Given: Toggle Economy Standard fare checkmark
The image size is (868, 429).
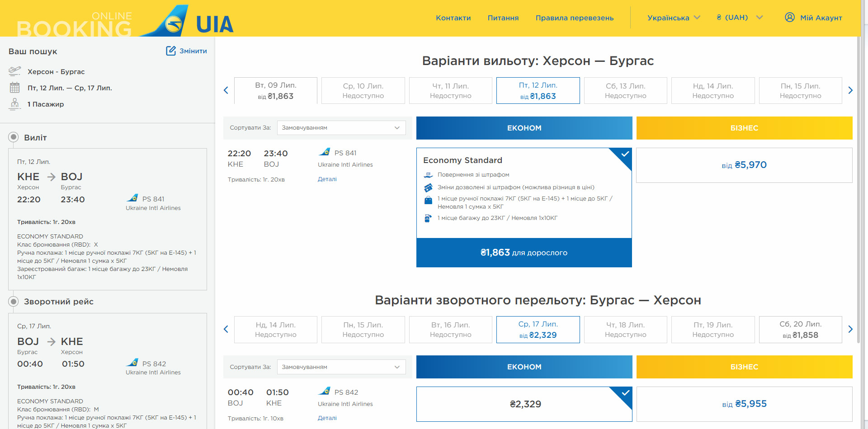Looking at the screenshot, I should pyautogui.click(x=624, y=154).
